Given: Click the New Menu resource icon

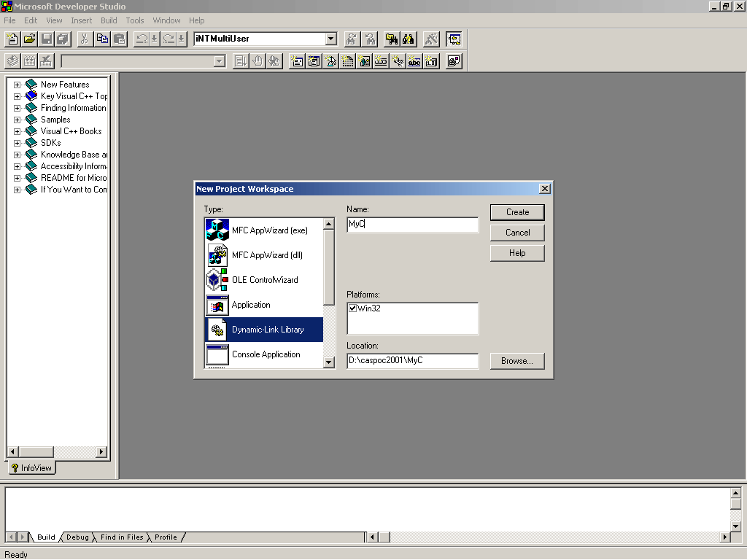Looking at the screenshot, I should click(314, 61).
